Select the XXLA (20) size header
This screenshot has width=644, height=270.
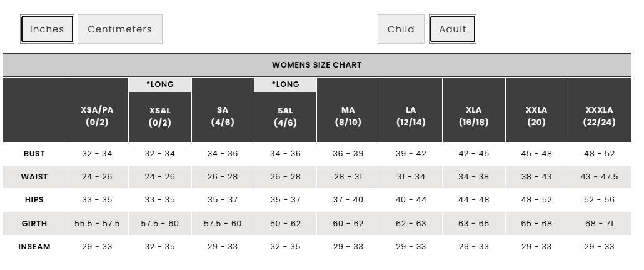pyautogui.click(x=536, y=116)
